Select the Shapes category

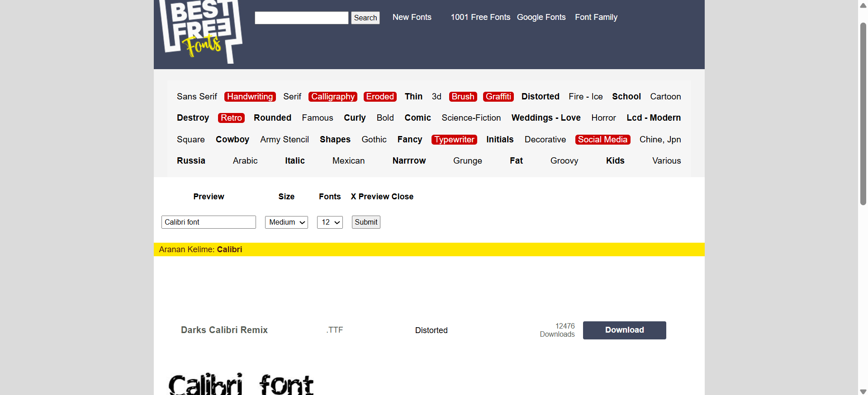(x=335, y=140)
